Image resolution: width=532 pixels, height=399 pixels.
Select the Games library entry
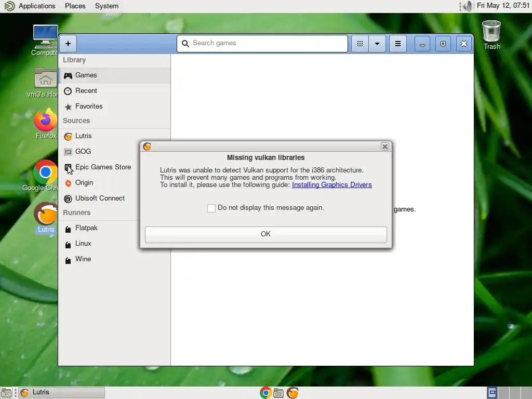pyautogui.click(x=114, y=75)
